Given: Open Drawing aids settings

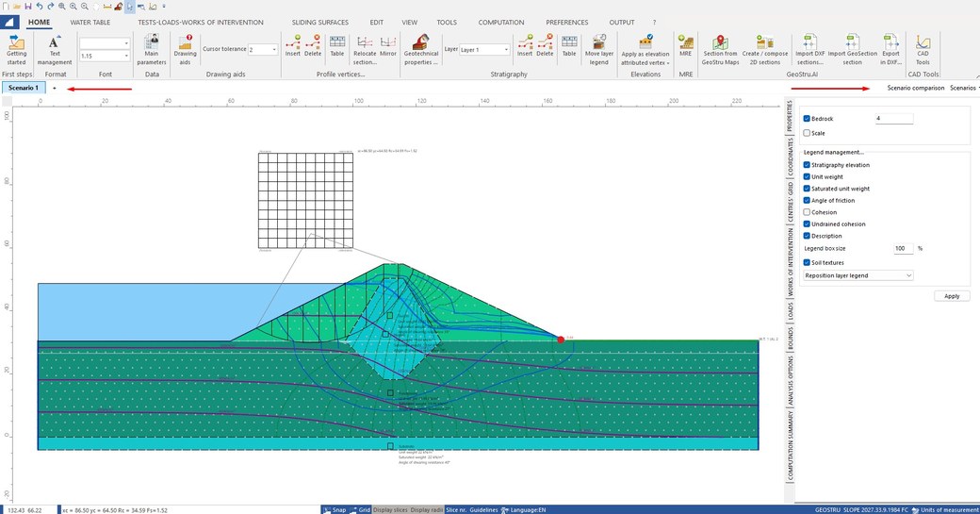Looking at the screenshot, I should [x=185, y=50].
